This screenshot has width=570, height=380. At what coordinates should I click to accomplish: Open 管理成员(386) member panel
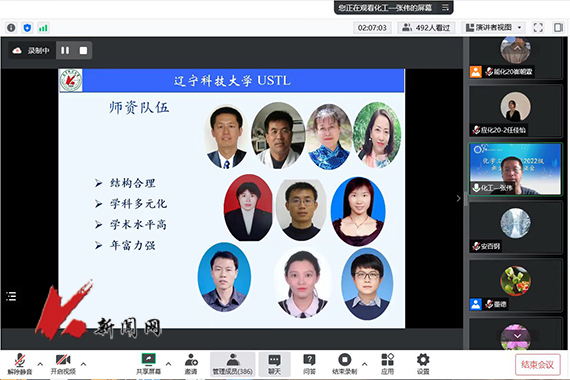point(232,364)
